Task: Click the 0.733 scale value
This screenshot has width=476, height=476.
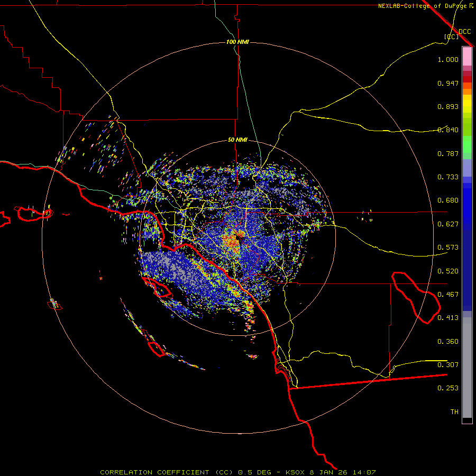Action: coord(448,177)
